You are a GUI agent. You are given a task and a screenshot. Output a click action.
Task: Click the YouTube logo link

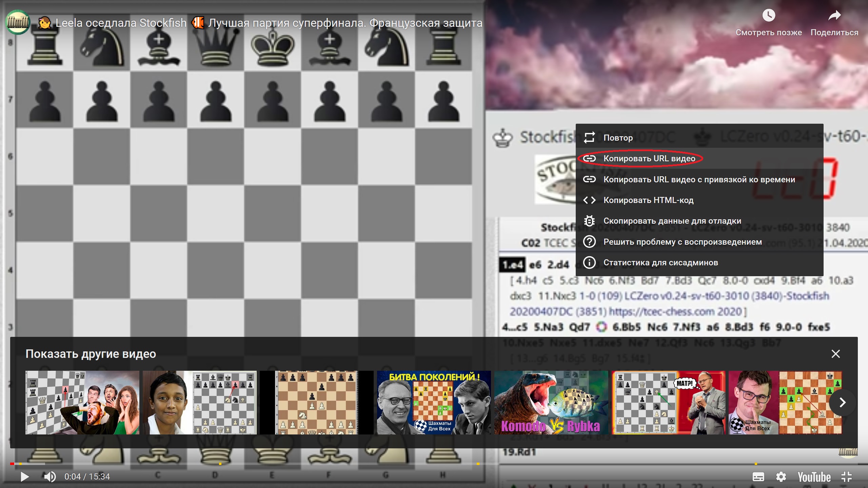[x=814, y=477]
